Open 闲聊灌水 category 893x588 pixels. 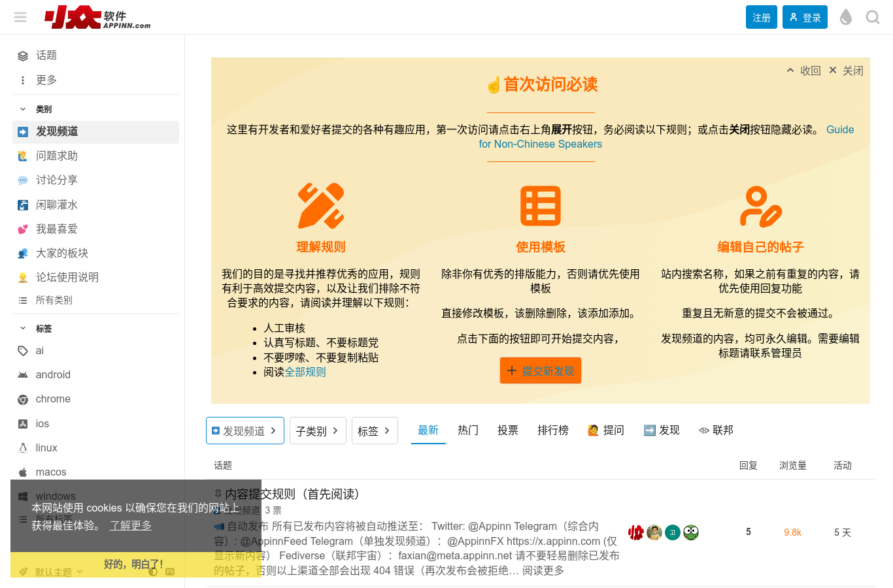pos(95,205)
